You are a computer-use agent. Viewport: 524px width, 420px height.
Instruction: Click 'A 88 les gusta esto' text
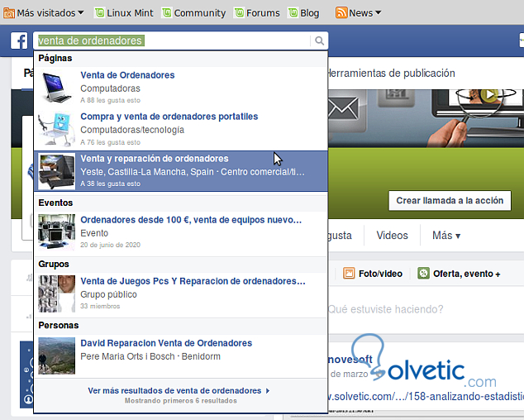click(110, 100)
